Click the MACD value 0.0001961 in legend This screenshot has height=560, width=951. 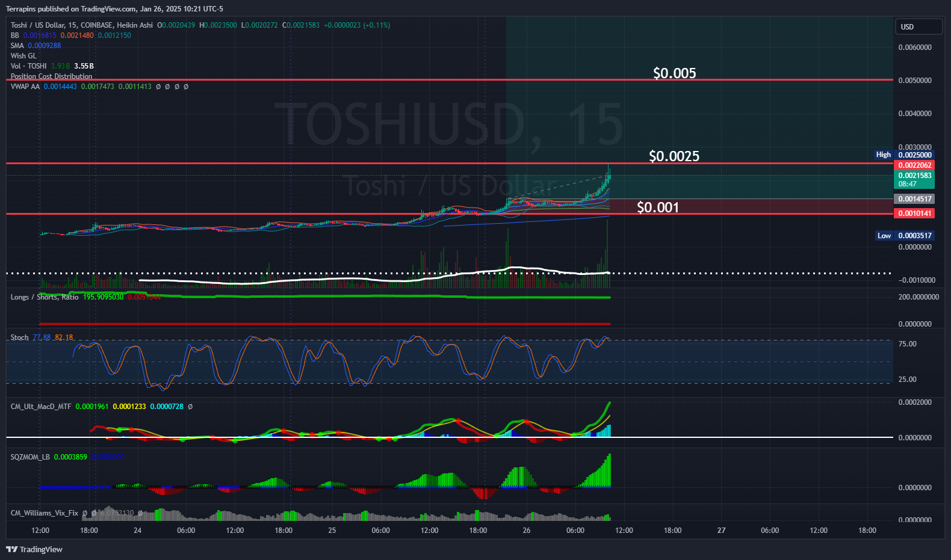92,407
